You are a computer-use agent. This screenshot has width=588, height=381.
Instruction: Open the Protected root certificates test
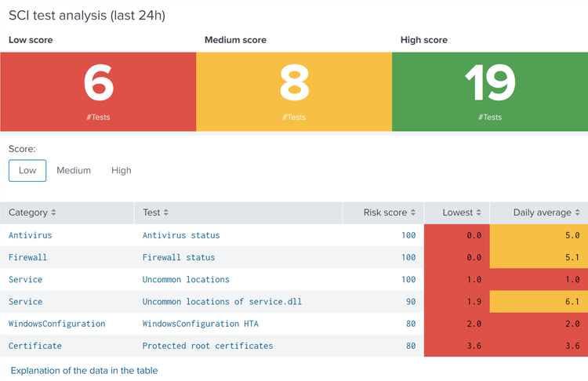pos(208,347)
